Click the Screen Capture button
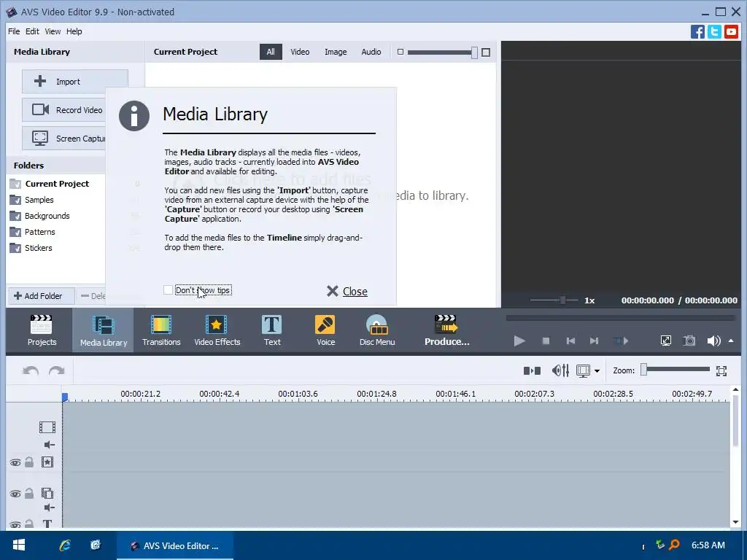 [64, 139]
